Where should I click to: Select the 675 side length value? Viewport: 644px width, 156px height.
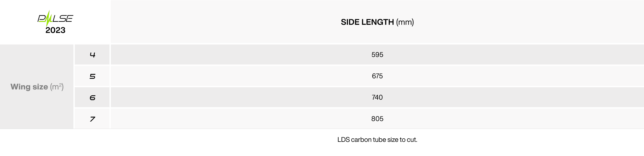(x=377, y=76)
